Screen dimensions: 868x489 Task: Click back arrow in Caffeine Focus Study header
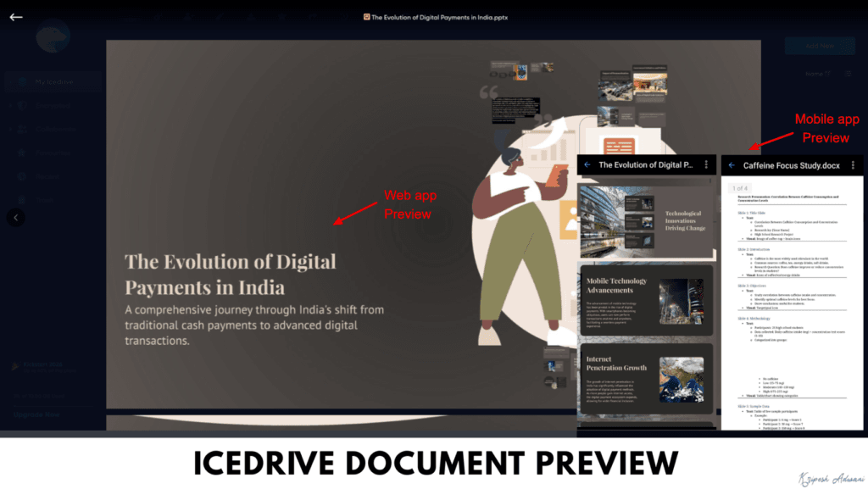[x=731, y=164]
